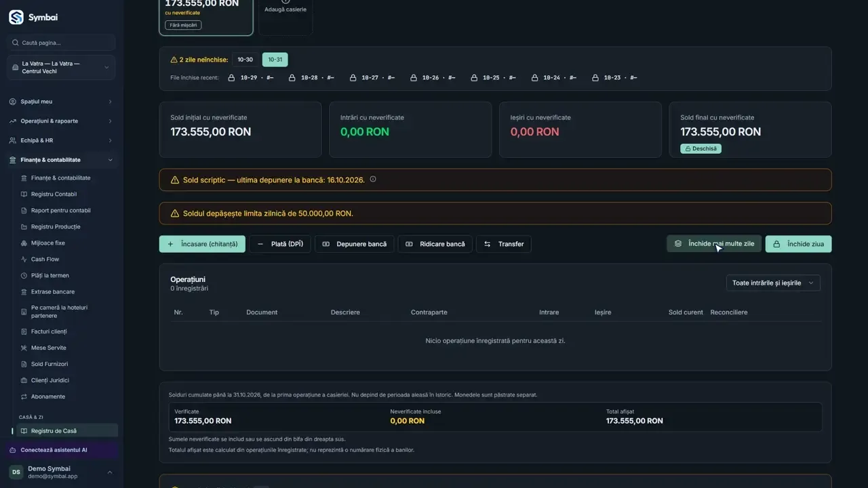Click the Registru Contabil book icon

24,195
